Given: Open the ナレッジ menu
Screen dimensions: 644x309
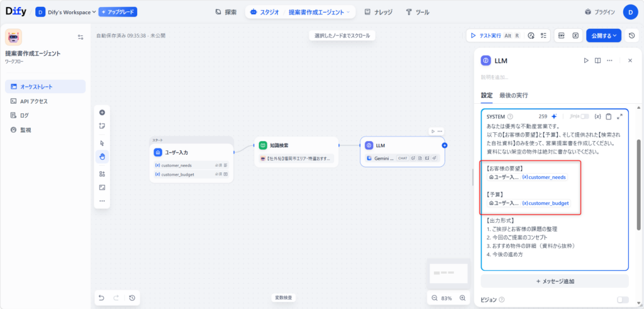Looking at the screenshot, I should [x=380, y=12].
